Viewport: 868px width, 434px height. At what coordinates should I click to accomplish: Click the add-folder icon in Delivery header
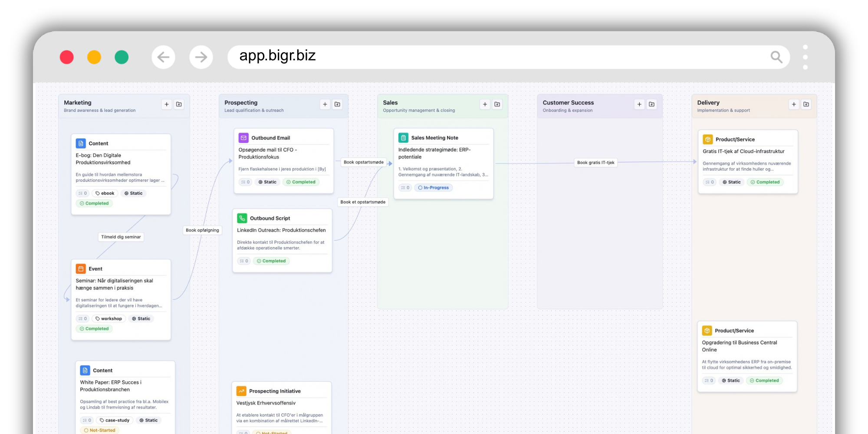[x=806, y=104]
